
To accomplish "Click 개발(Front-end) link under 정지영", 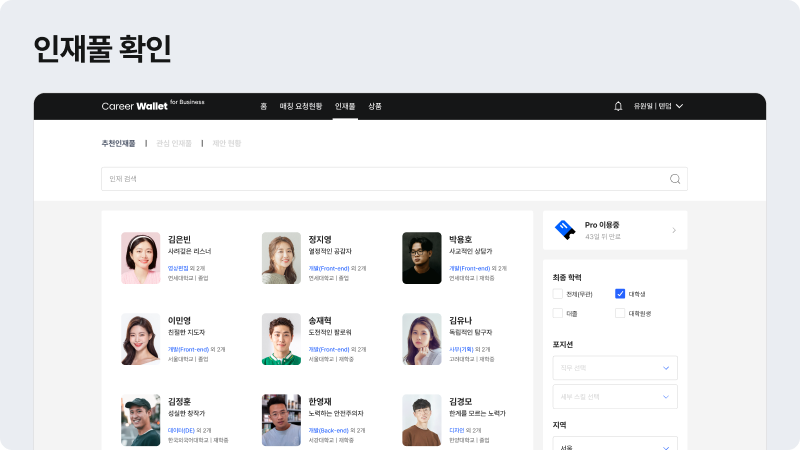I will (x=329, y=268).
